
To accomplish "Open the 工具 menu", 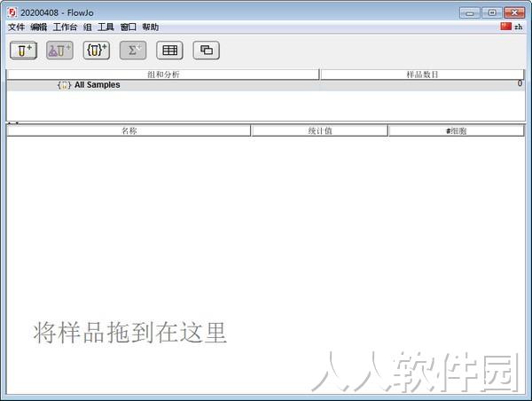I will point(106,28).
